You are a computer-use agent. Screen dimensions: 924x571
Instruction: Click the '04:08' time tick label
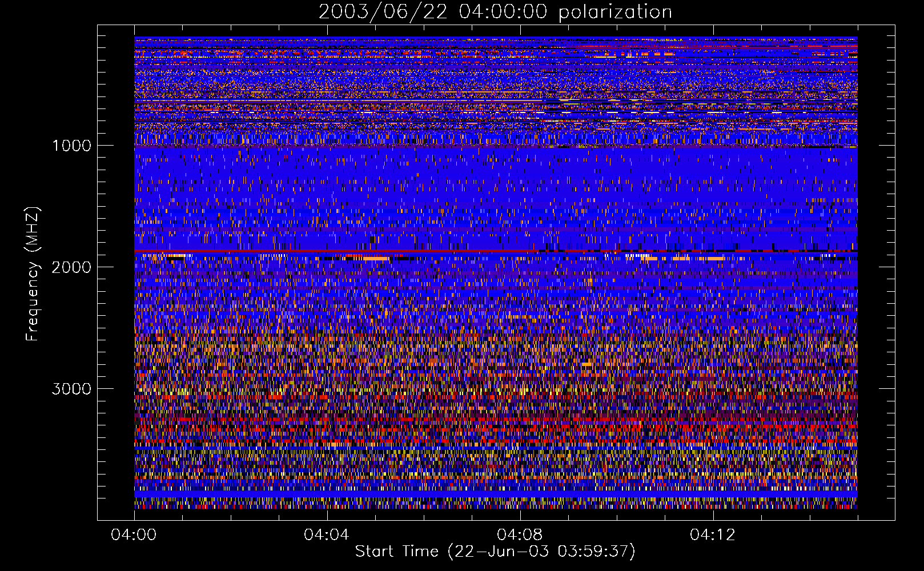(520, 535)
